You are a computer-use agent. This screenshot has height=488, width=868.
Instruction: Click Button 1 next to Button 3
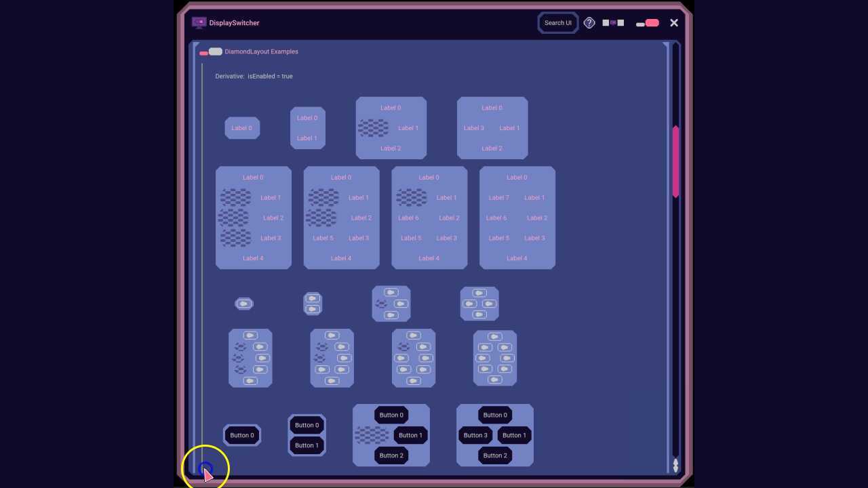click(514, 435)
